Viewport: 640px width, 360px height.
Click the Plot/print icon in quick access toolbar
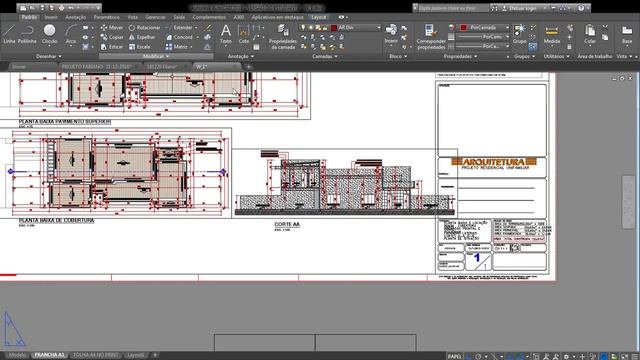point(62,8)
